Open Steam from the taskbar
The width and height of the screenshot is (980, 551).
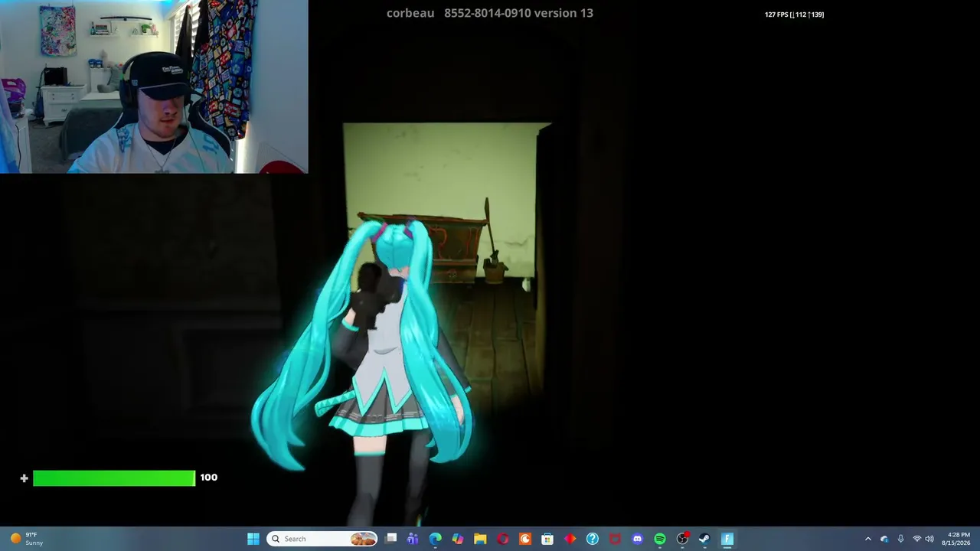click(x=704, y=539)
